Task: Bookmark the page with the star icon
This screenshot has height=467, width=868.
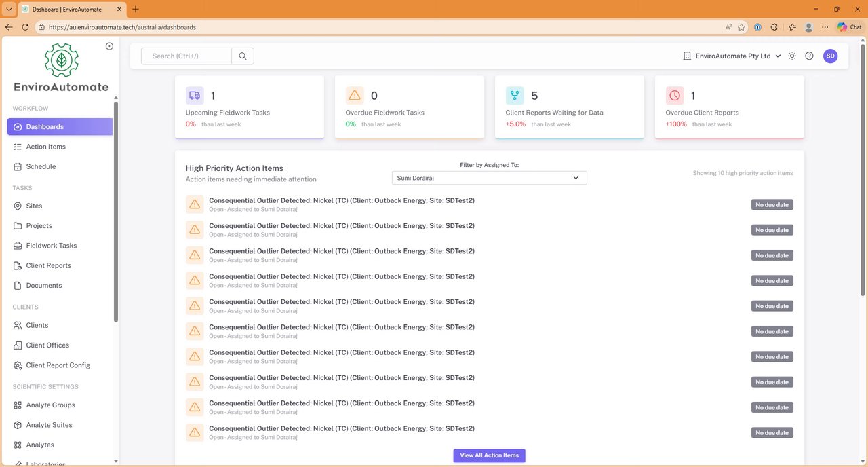Action: pyautogui.click(x=742, y=27)
